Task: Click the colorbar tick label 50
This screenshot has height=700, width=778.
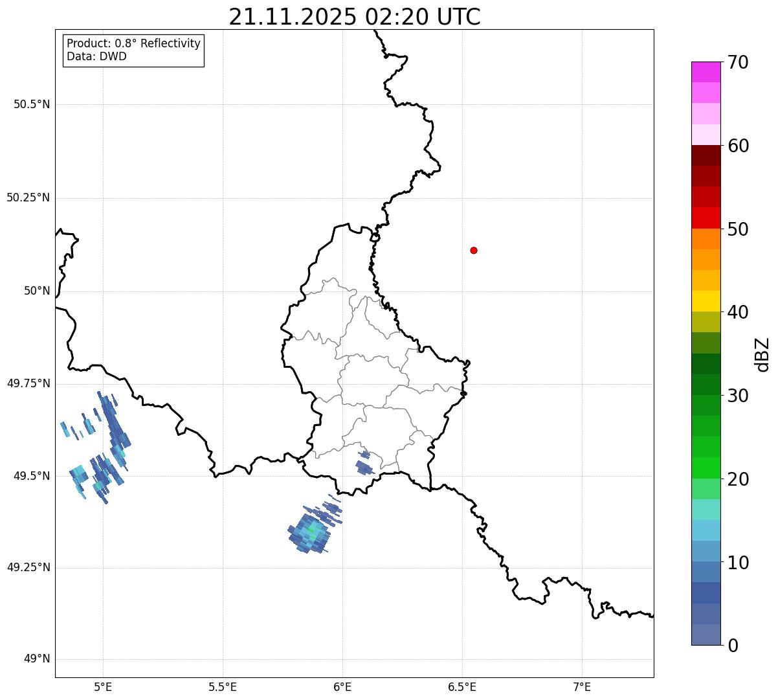Action: [x=738, y=230]
